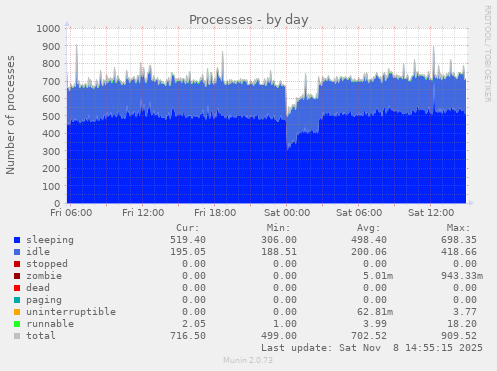Click the 'sleeping' legend label
The height and width of the screenshot is (371, 497).
click(50, 240)
